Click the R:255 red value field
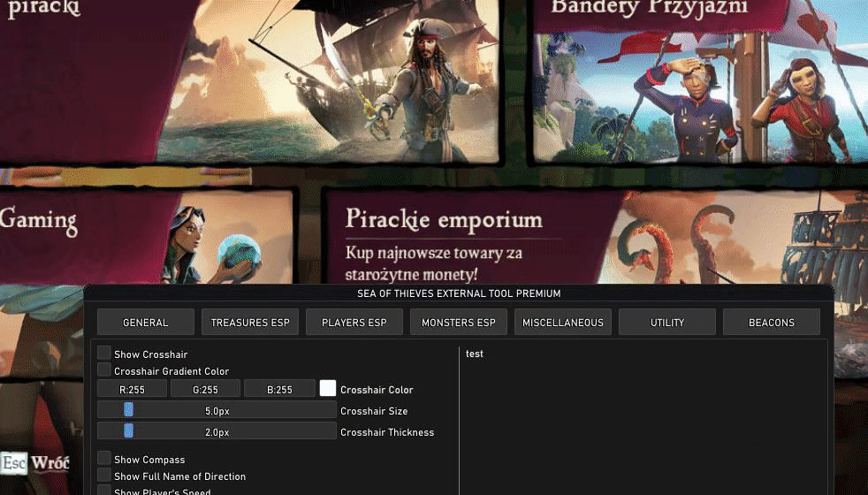 coord(132,389)
